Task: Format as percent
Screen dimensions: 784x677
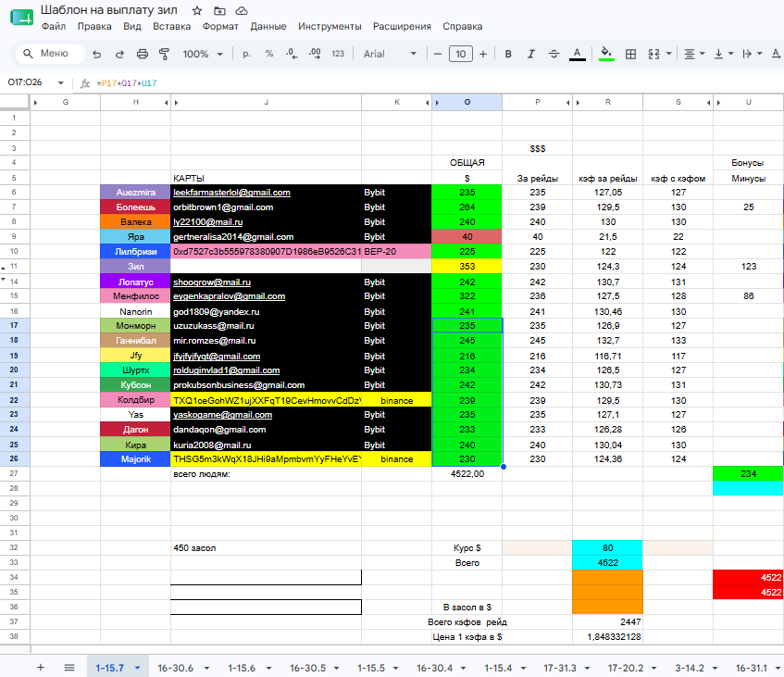Action: (x=269, y=54)
